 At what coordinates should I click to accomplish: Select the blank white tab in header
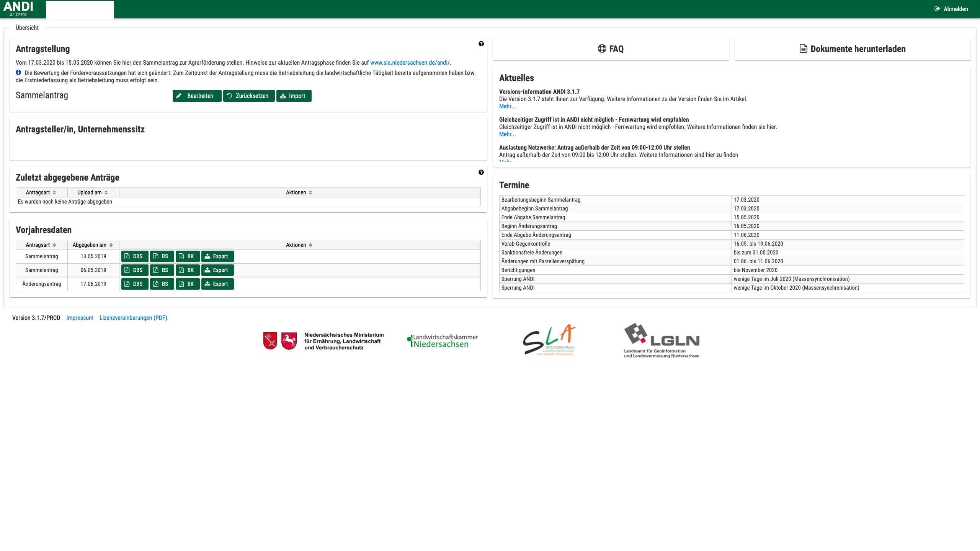80,10
